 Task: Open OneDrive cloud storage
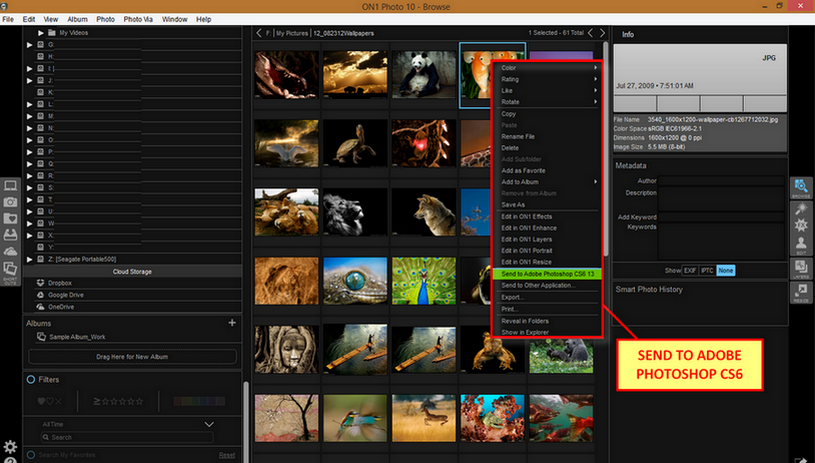click(x=61, y=307)
